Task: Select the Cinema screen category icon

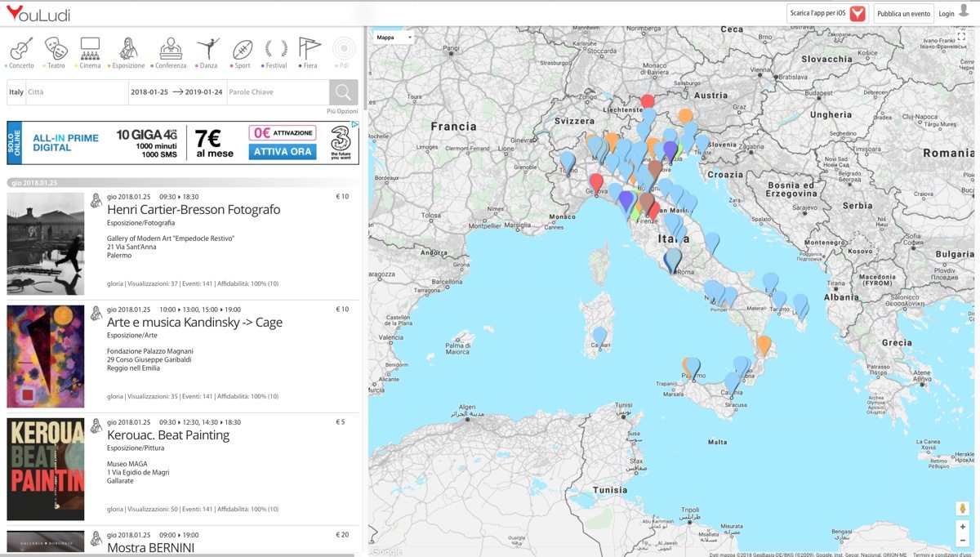Action: [x=90, y=48]
